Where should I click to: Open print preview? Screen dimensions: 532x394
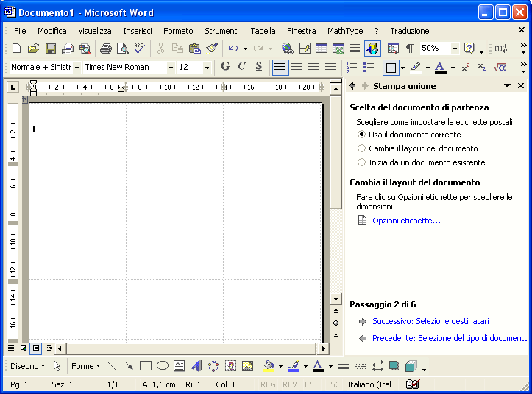click(122, 49)
